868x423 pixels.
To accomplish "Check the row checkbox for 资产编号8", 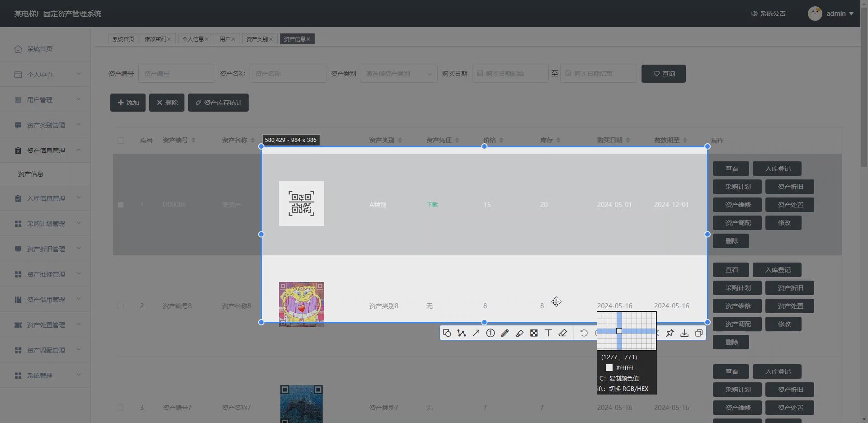I will [121, 306].
